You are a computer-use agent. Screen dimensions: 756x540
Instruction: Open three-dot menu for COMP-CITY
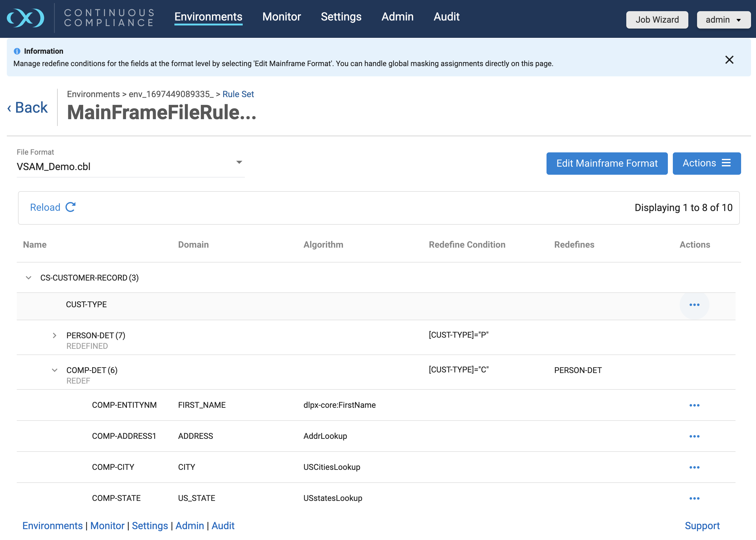point(694,467)
